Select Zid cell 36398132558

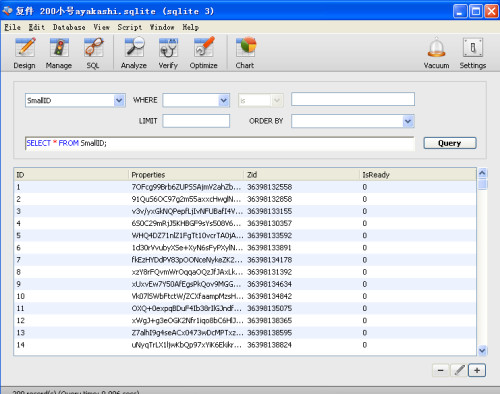269,187
